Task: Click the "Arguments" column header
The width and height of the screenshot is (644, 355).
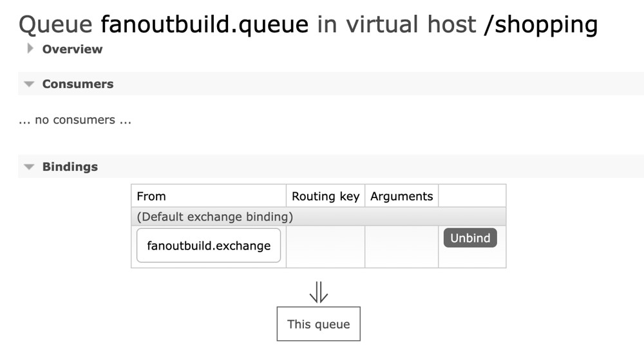Action: [401, 196]
